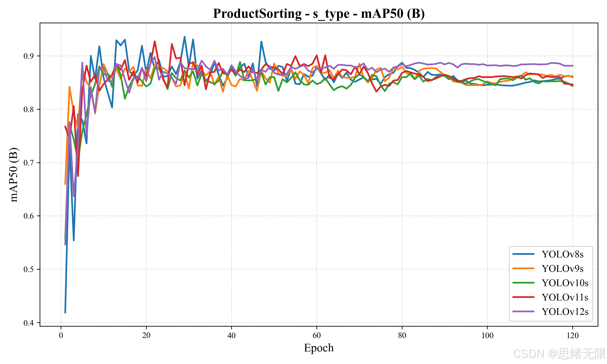
Task: Select the YOLOv11s legend label text
Action: coord(565,297)
